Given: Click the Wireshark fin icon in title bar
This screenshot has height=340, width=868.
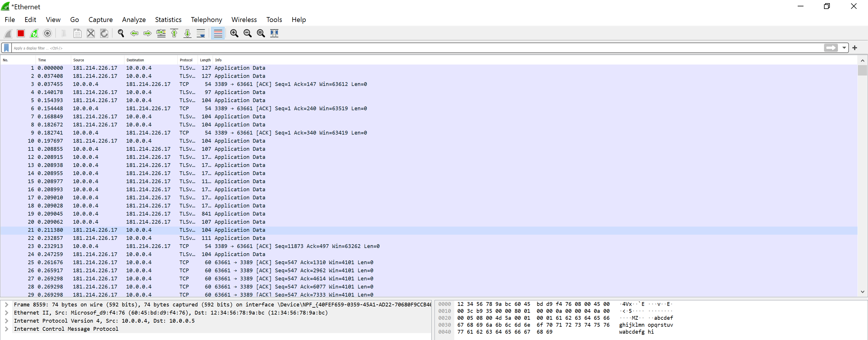Looking at the screenshot, I should [5, 6].
